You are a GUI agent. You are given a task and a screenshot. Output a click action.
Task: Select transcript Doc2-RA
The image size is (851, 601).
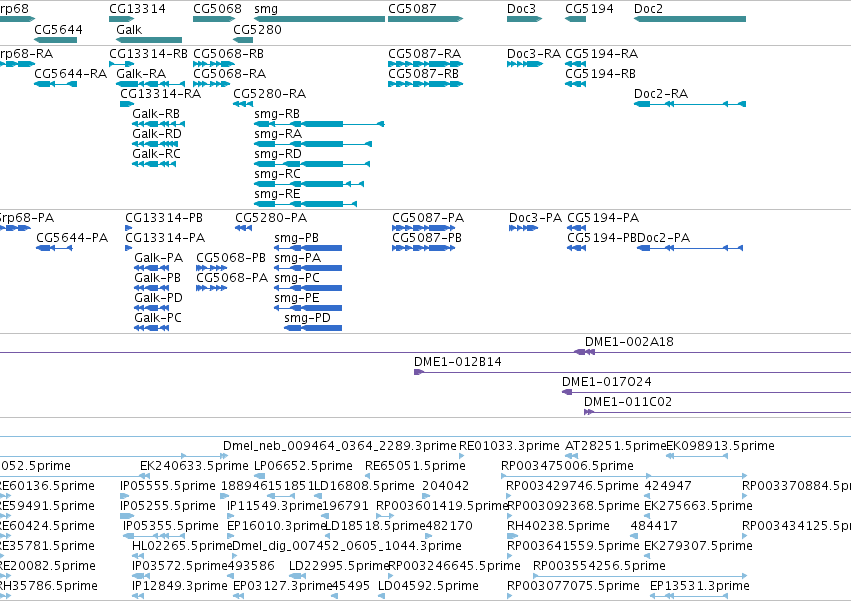pos(690,104)
